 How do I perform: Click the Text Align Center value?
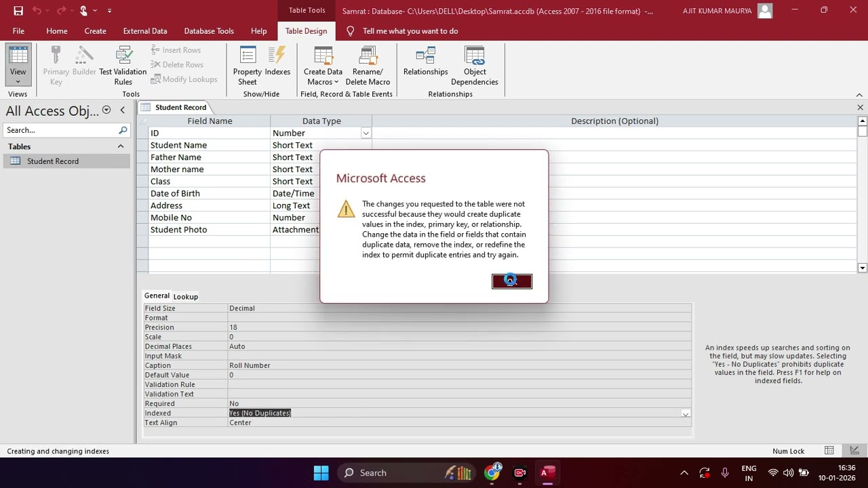[x=240, y=423]
